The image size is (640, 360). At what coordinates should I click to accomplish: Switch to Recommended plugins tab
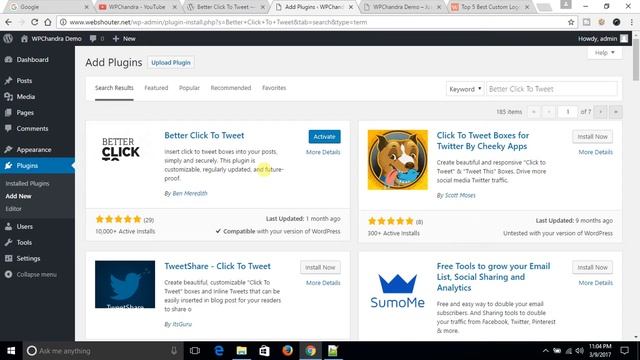coord(231,88)
